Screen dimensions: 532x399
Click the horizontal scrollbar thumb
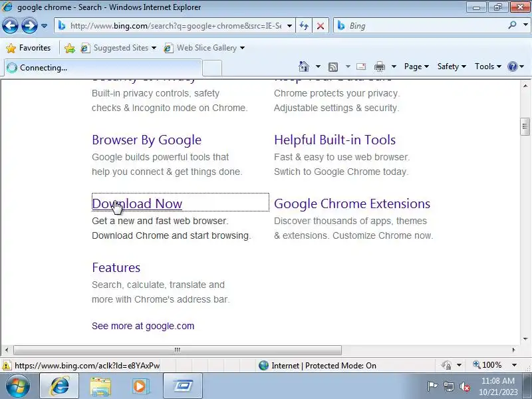click(177, 350)
